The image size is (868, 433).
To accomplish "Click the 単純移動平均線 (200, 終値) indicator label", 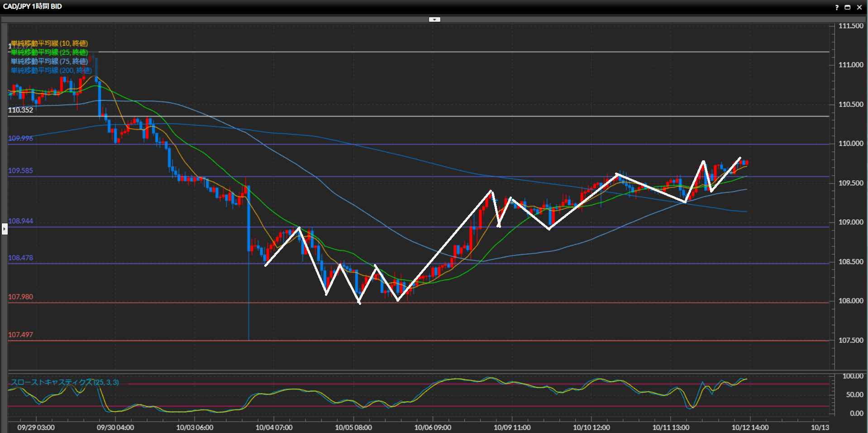I will [51, 71].
